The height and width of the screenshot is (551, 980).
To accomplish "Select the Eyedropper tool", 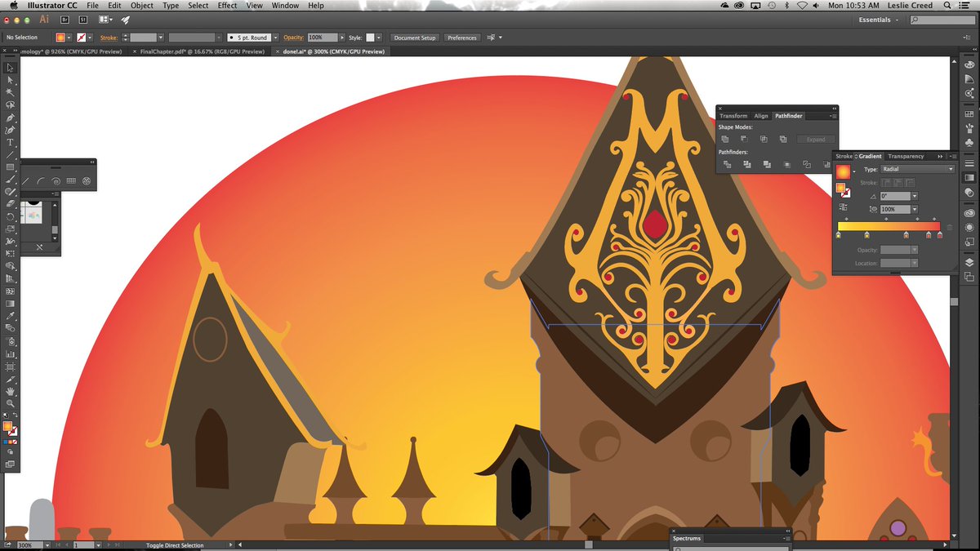I will [x=11, y=316].
